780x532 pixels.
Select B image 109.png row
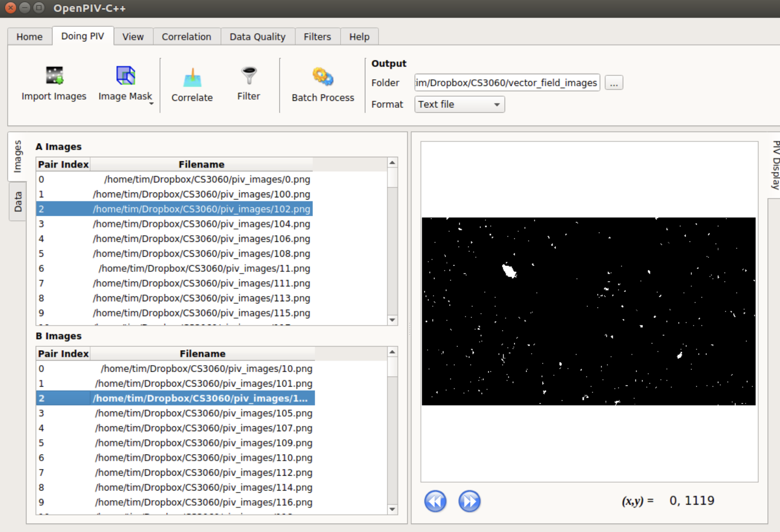click(x=203, y=443)
